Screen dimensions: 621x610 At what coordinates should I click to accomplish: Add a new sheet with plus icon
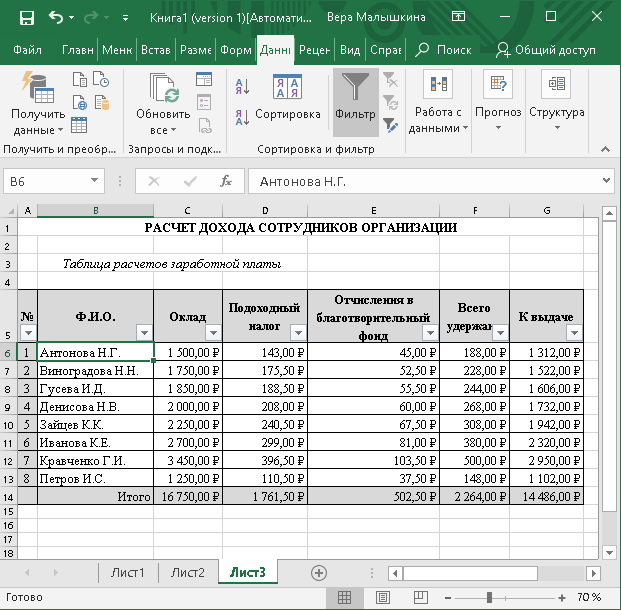click(x=319, y=572)
